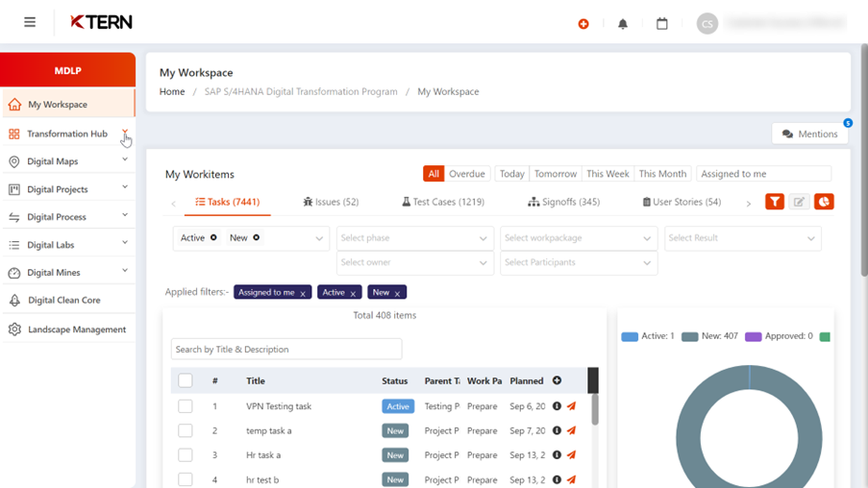This screenshot has width=868, height=488.
Task: Click the Transformation Hub grid icon
Action: click(14, 134)
